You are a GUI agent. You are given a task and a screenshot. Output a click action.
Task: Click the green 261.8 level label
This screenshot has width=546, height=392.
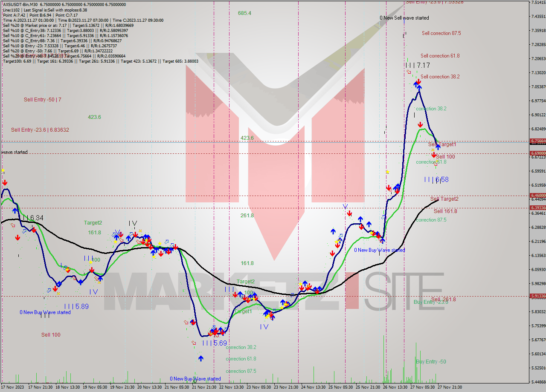point(247,216)
